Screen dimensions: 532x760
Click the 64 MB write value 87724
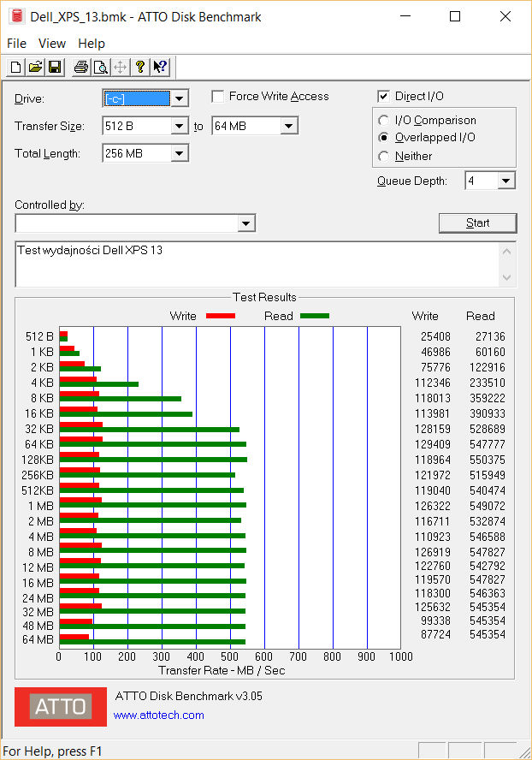(435, 634)
